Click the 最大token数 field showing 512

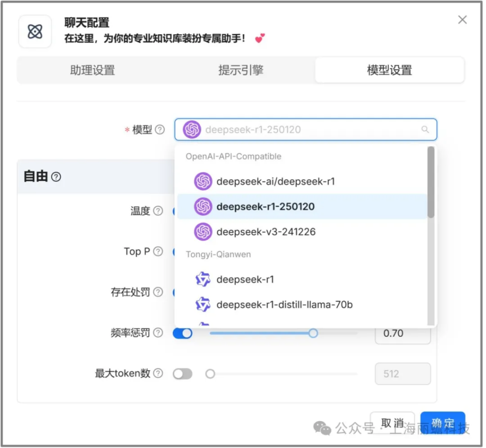[402, 374]
